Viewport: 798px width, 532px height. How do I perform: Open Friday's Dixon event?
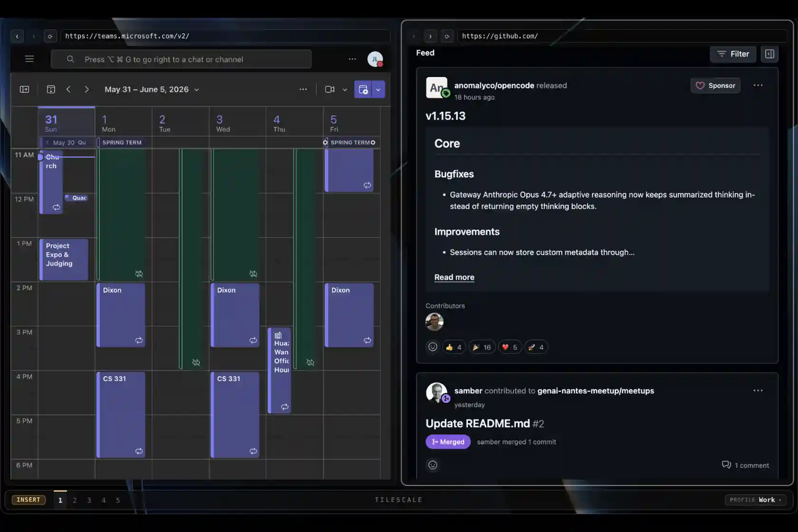pyautogui.click(x=349, y=315)
